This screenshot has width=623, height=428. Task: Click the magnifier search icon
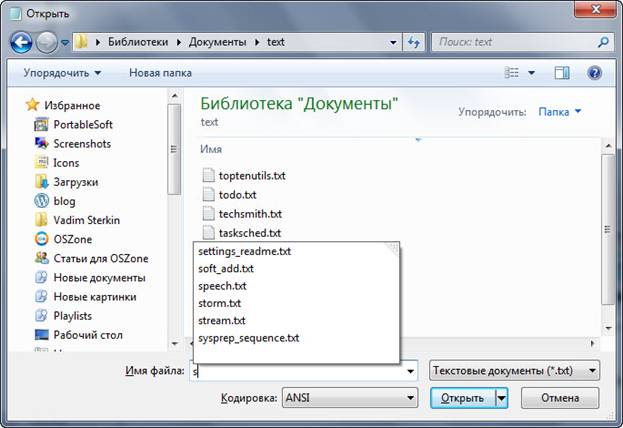(x=603, y=42)
